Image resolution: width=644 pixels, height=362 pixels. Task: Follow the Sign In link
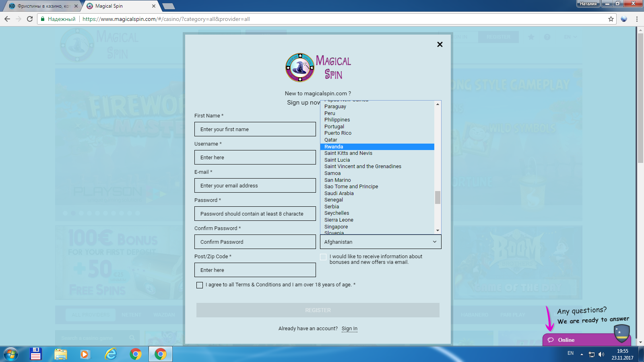click(349, 329)
